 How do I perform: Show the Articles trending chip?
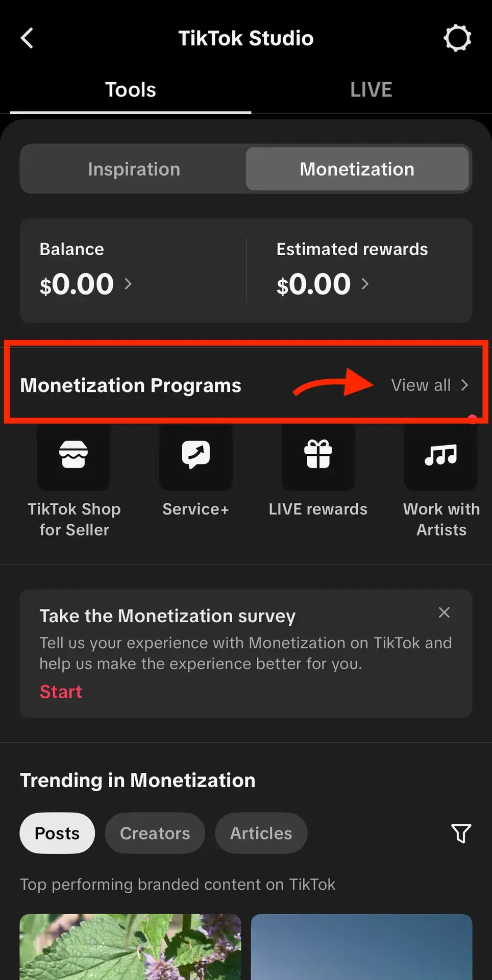[261, 833]
